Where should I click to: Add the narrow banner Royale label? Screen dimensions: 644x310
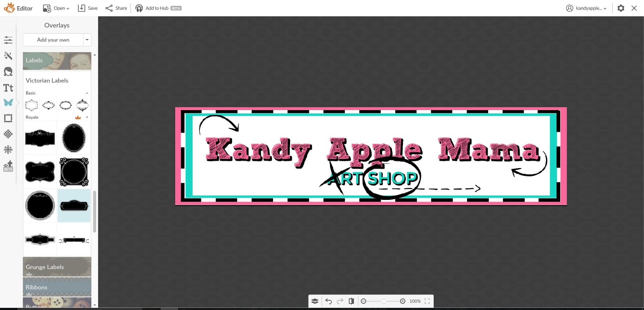(x=40, y=239)
